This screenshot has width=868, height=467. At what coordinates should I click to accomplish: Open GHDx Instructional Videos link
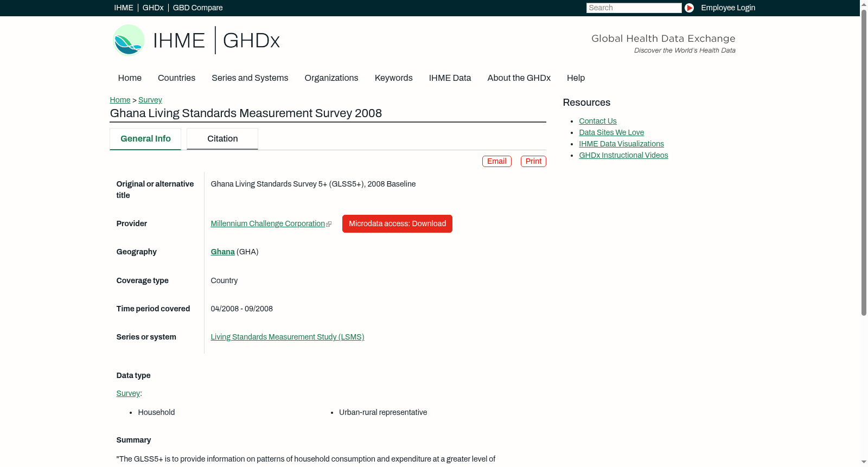coord(624,155)
